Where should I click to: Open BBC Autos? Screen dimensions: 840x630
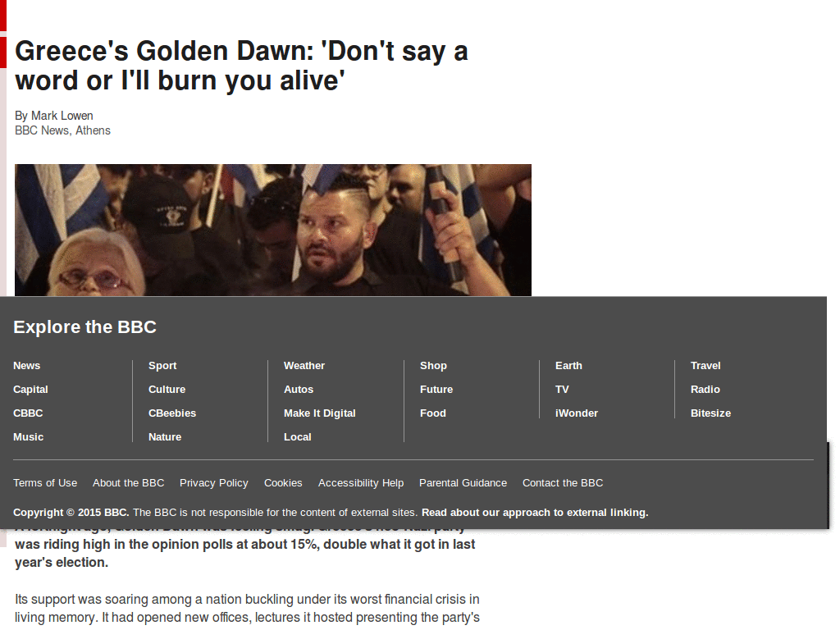click(299, 389)
